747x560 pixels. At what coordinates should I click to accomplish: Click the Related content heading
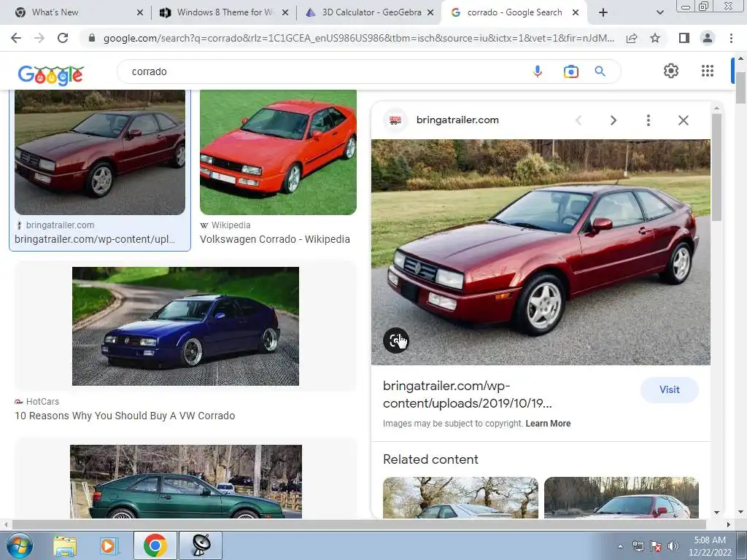click(x=430, y=459)
